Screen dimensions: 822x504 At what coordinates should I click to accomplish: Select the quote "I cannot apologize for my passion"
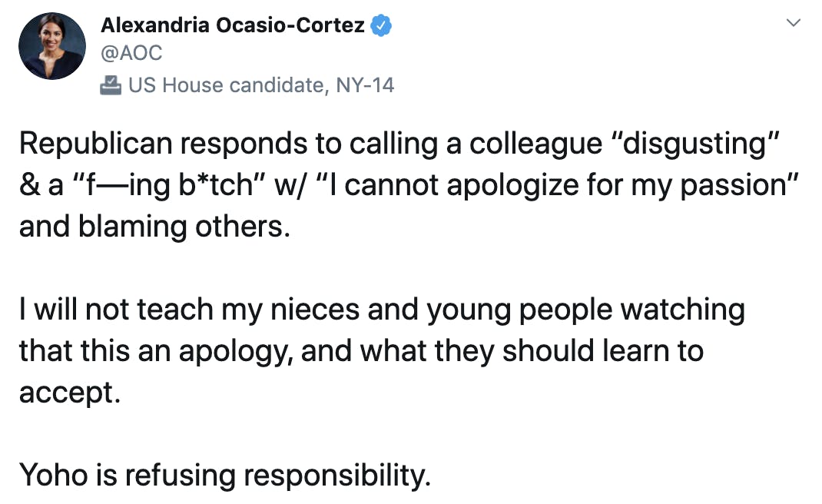point(558,186)
